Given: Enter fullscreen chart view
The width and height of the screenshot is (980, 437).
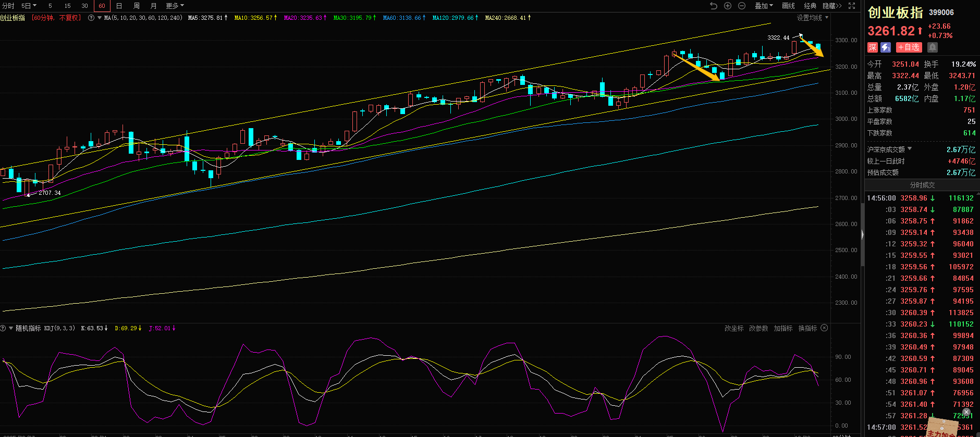Looking at the screenshot, I should [852, 6].
